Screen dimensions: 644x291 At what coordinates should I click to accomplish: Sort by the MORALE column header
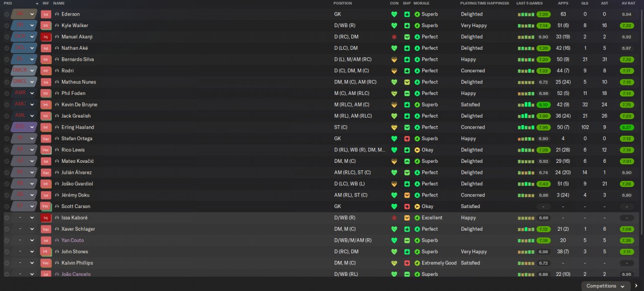click(x=422, y=4)
